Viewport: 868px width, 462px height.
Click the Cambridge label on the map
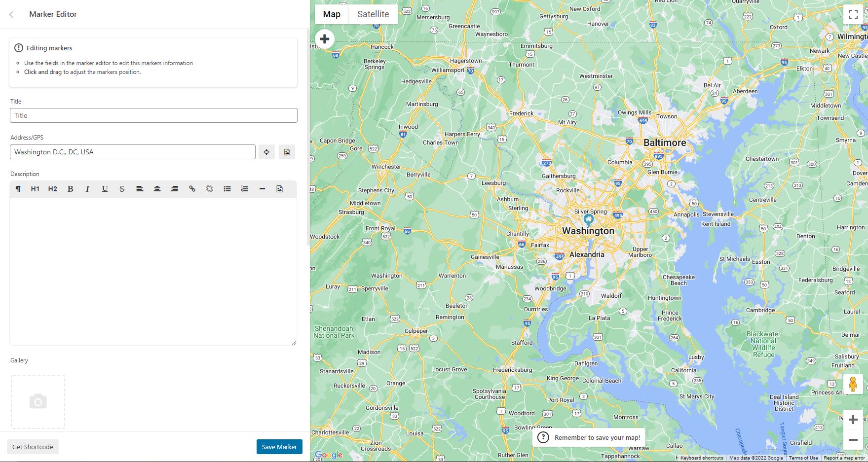(760, 310)
